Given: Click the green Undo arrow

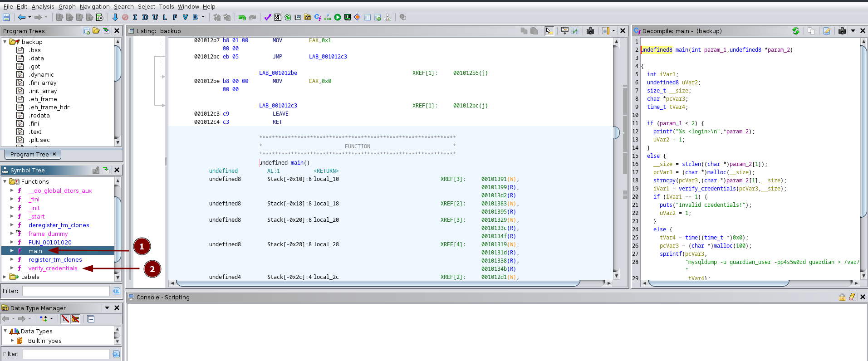Looking at the screenshot, I should pyautogui.click(x=242, y=17).
